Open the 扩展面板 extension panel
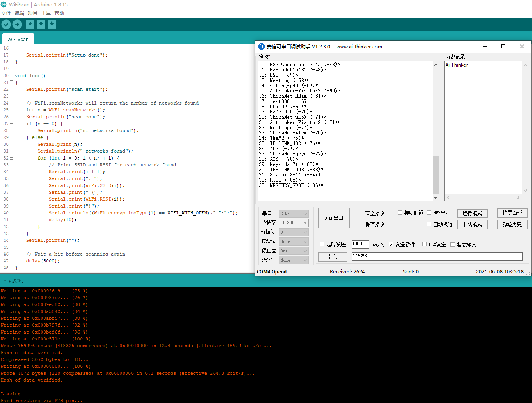The image size is (532, 403). (x=512, y=213)
